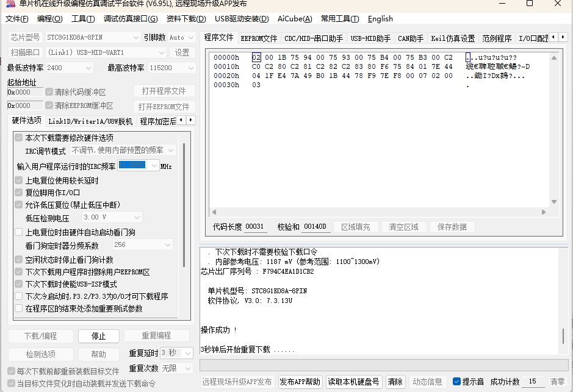The width and height of the screenshot is (573, 392).
Task: Toggle 允许低压复位(禁止低压中断) checkbox
Action: point(19,205)
